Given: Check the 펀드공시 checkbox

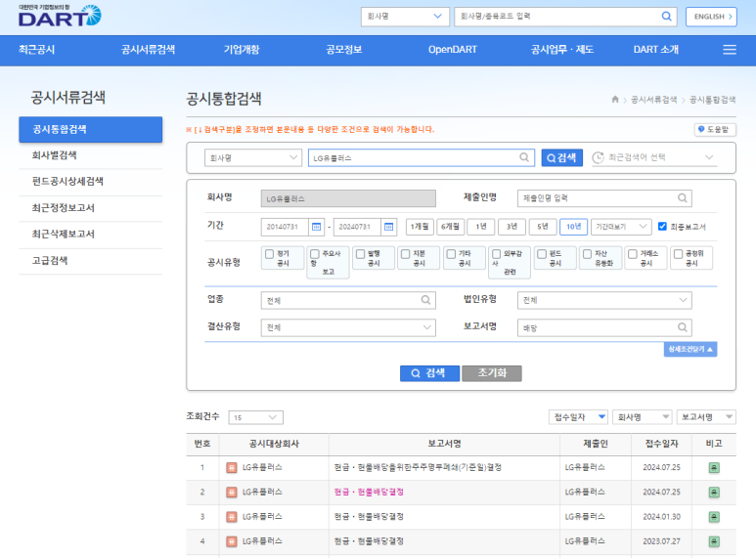Looking at the screenshot, I should point(542,254).
